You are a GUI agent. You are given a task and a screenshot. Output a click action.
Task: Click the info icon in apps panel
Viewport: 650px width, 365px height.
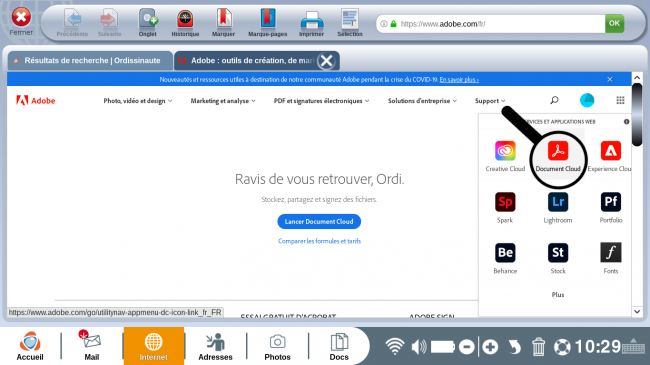626,122
